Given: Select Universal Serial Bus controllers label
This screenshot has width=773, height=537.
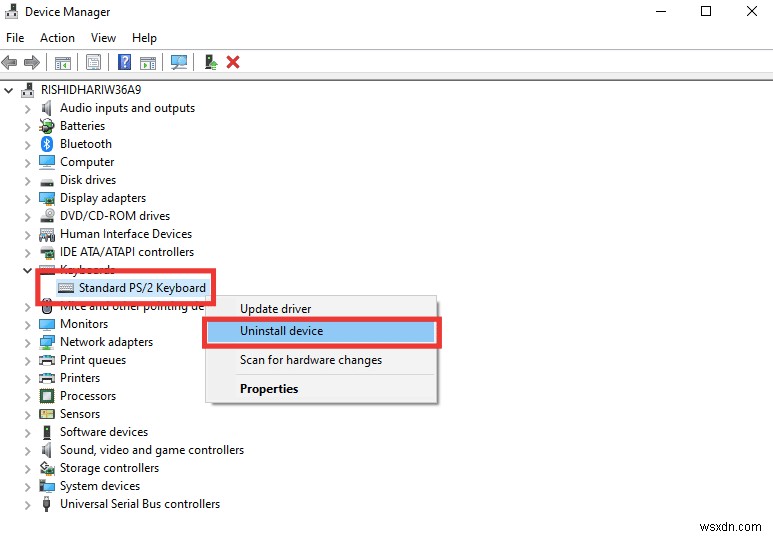Looking at the screenshot, I should point(140,504).
